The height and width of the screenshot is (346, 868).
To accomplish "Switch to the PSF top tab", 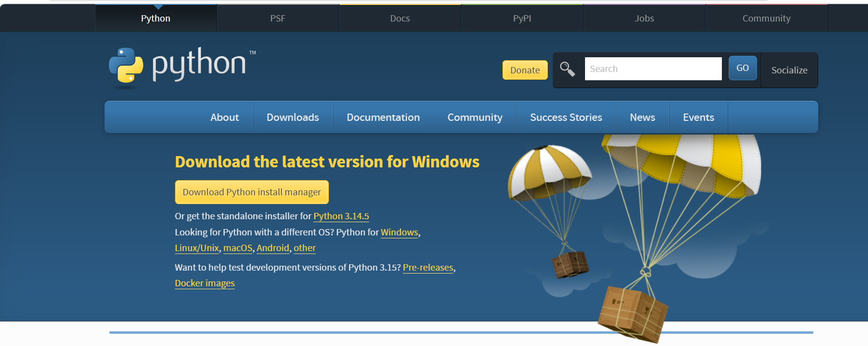I will (278, 19).
